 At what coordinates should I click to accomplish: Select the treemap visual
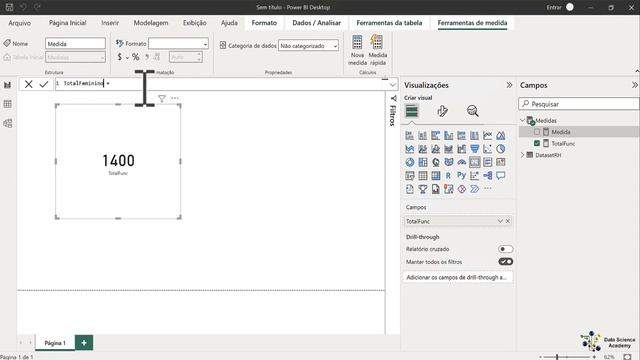point(422,162)
